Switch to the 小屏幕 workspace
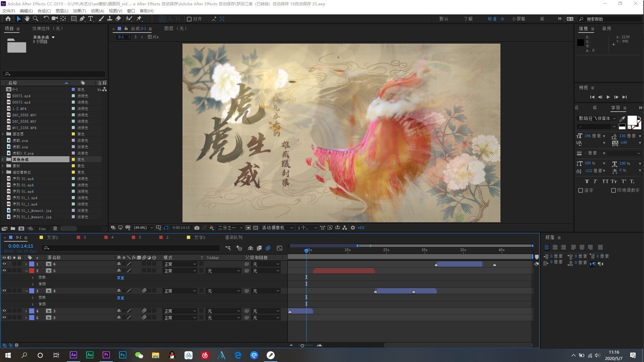Image resolution: width=644 pixels, height=362 pixels. pos(519,19)
